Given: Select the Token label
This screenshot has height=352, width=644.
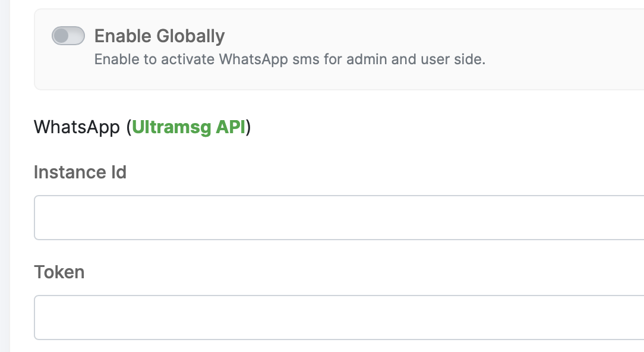Looking at the screenshot, I should tap(59, 272).
